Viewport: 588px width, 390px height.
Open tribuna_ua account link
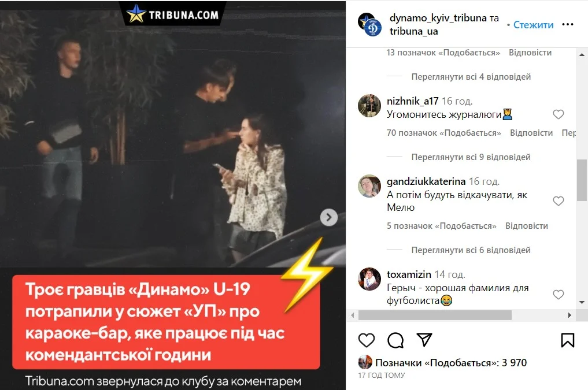[x=413, y=31]
